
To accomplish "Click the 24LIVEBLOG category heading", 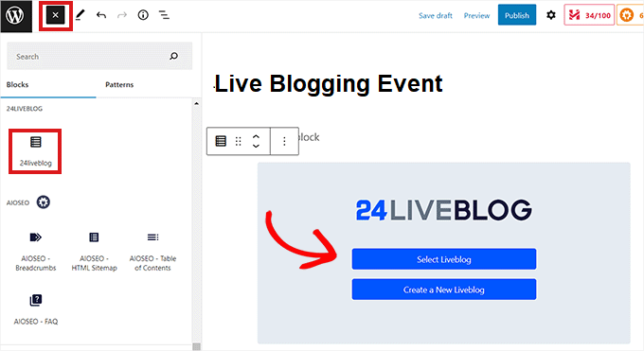I will pyautogui.click(x=25, y=109).
